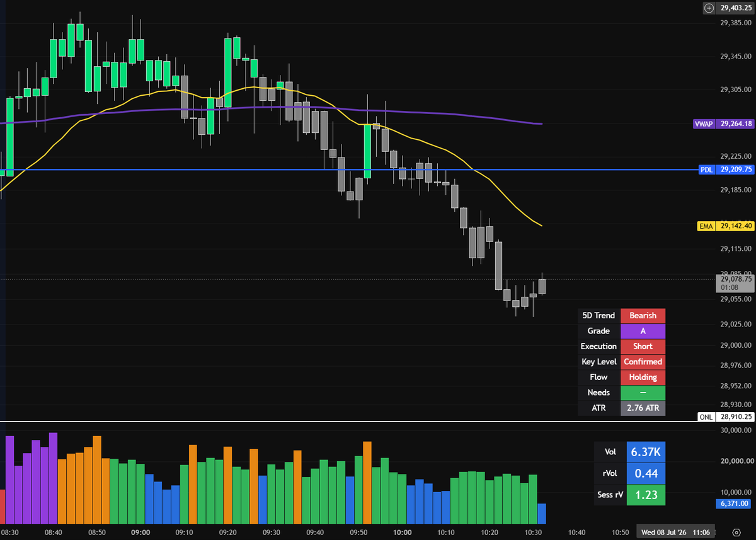
Task: Click the Flow Holding cell
Action: tap(643, 377)
